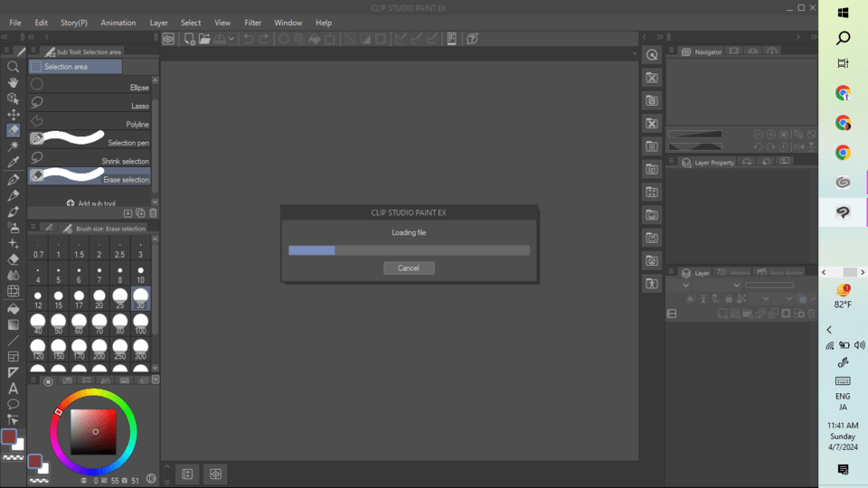Image resolution: width=868 pixels, height=488 pixels.
Task: Select the Text tool
Action: 14,389
